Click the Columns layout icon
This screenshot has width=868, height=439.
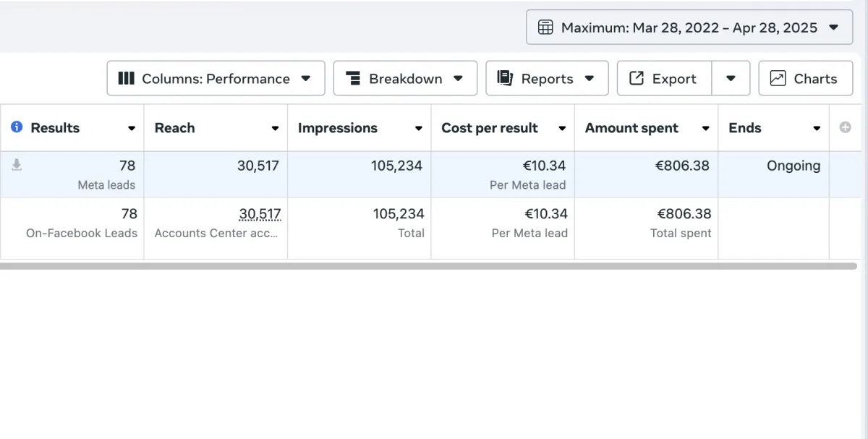click(x=126, y=78)
